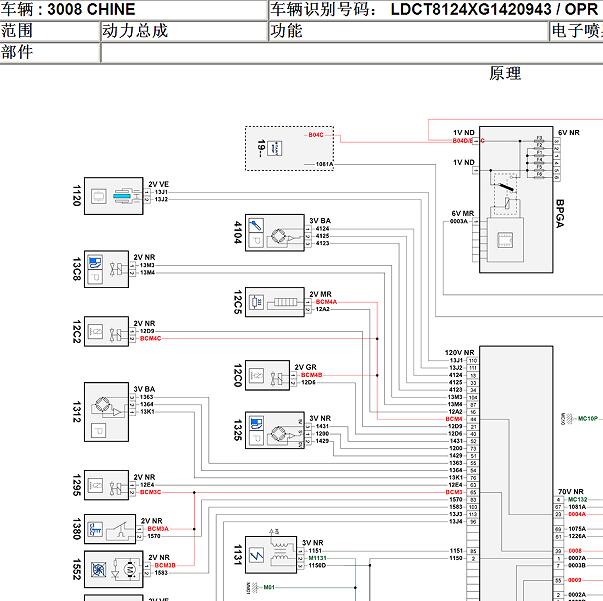The image size is (603, 601).
Task: Select the 1226A pin label
Action: [x=577, y=536]
